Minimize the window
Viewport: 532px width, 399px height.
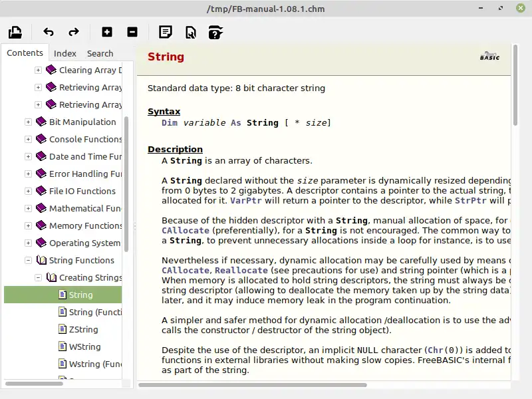pyautogui.click(x=481, y=8)
